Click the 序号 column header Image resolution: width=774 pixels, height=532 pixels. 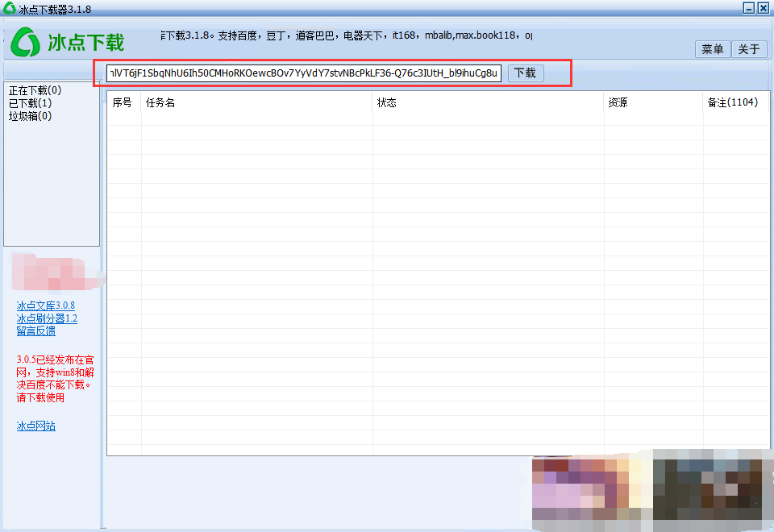(123, 103)
